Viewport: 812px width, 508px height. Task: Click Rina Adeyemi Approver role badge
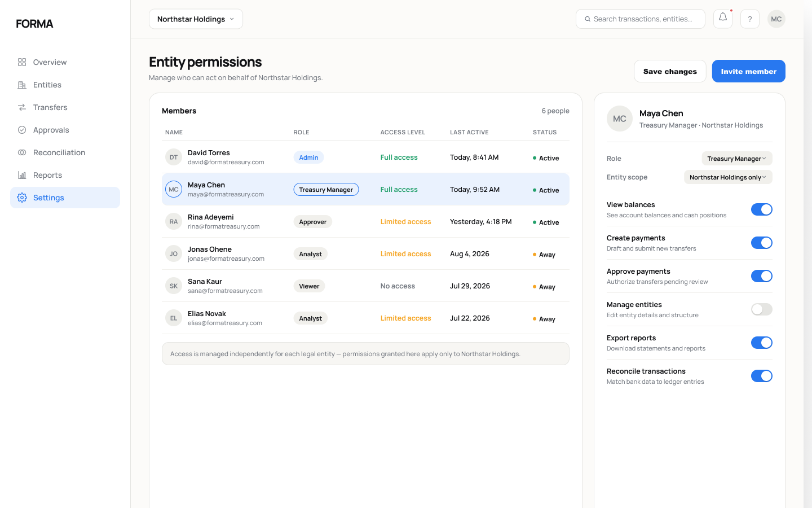(313, 222)
